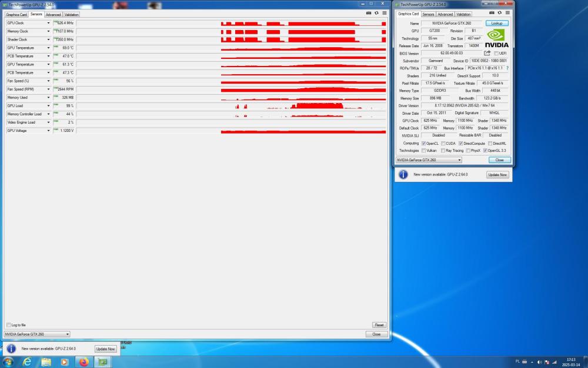Launch Firefox from the taskbar

83,362
